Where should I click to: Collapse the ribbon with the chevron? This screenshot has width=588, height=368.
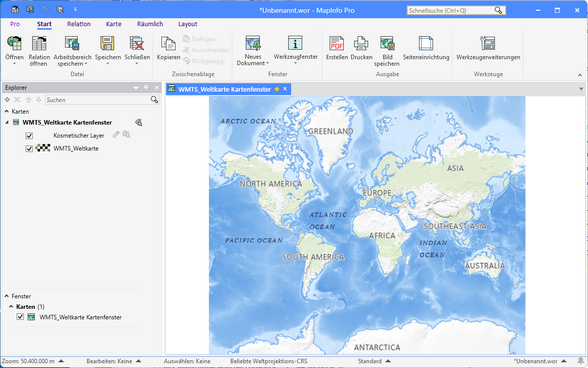pyautogui.click(x=580, y=75)
